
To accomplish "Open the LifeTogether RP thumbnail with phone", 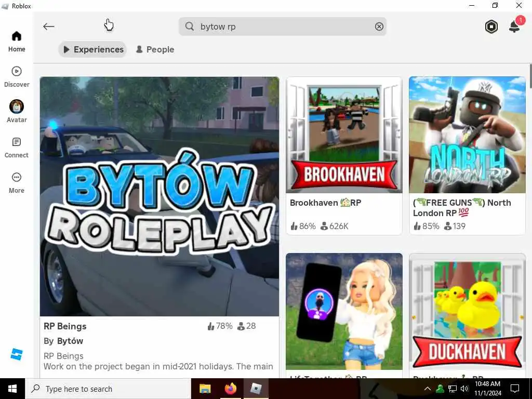I will click(x=344, y=312).
